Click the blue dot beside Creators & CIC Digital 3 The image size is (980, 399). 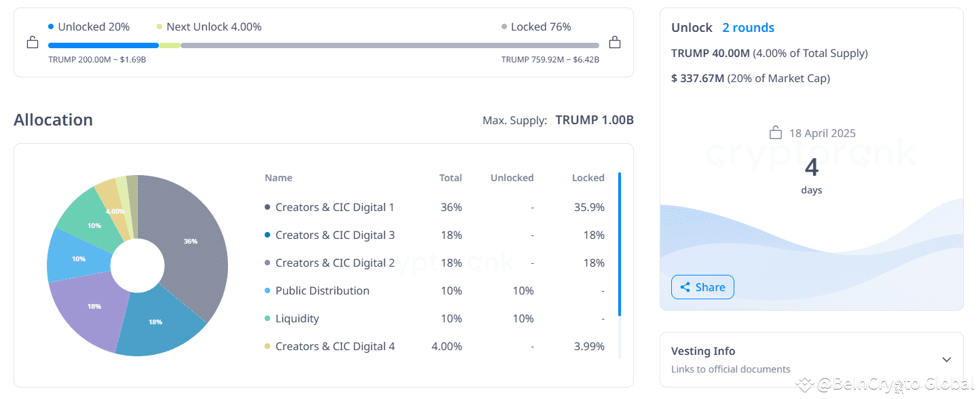pyautogui.click(x=267, y=234)
